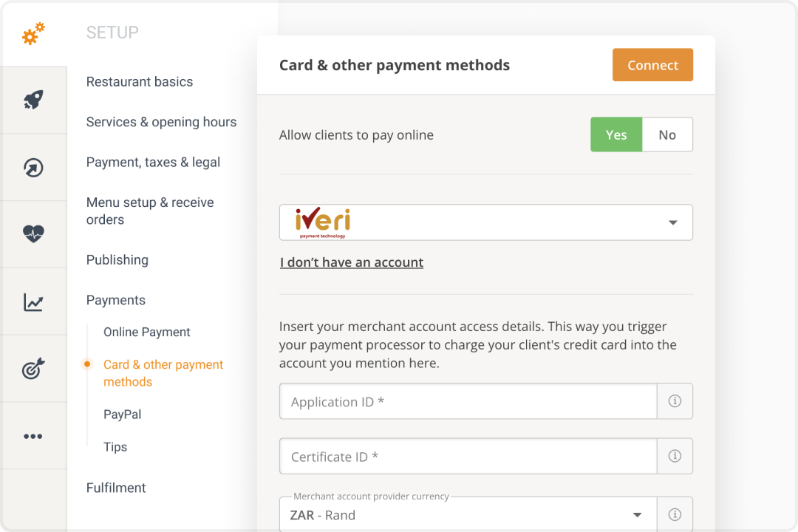The width and height of the screenshot is (798, 532).
Task: Enable online payment with Yes toggle
Action: (x=615, y=134)
